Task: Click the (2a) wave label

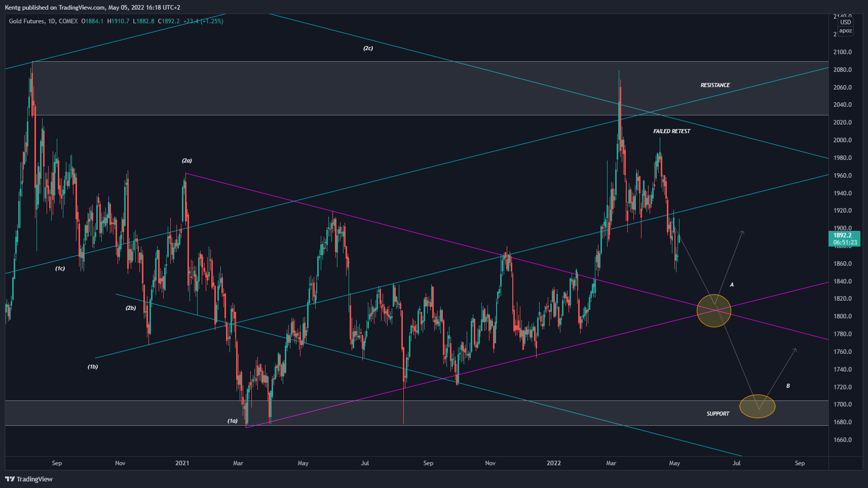Action: (187, 160)
